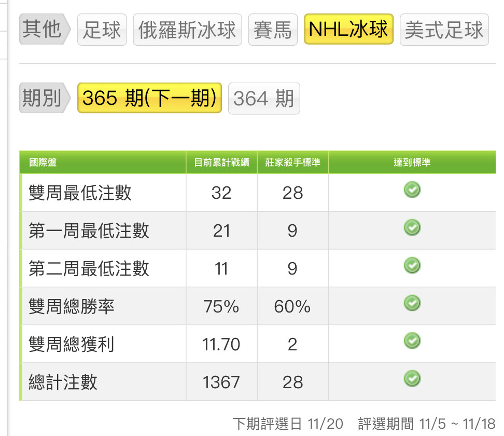
Task: Click check icon for 雙周總獲利 row
Action: 412,341
